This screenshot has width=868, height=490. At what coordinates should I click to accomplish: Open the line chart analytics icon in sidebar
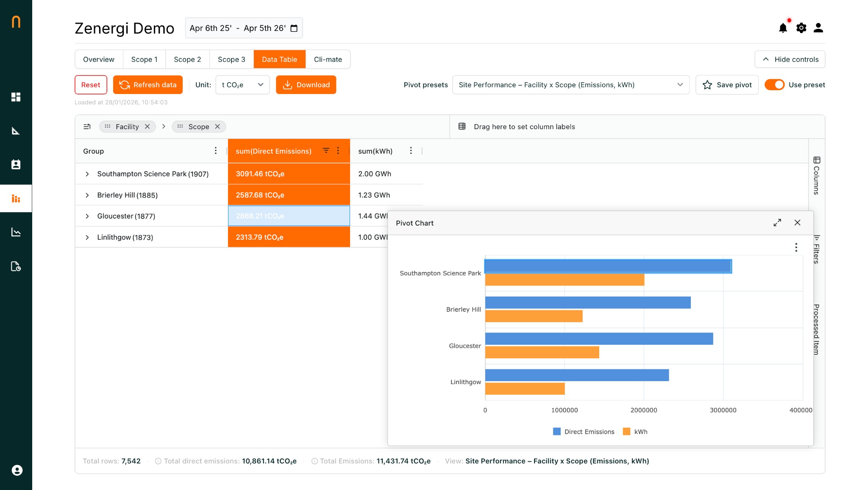(x=16, y=232)
